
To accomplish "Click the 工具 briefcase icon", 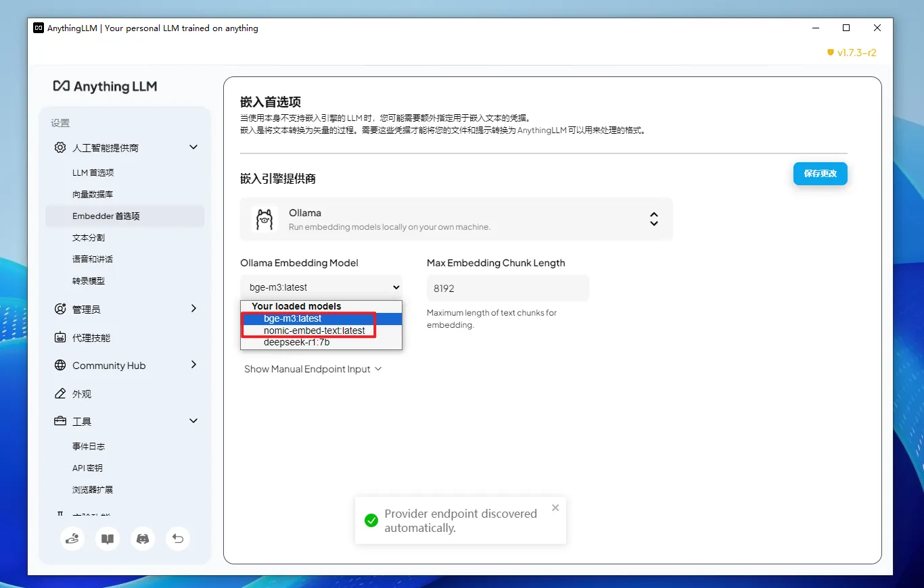I will 60,421.
